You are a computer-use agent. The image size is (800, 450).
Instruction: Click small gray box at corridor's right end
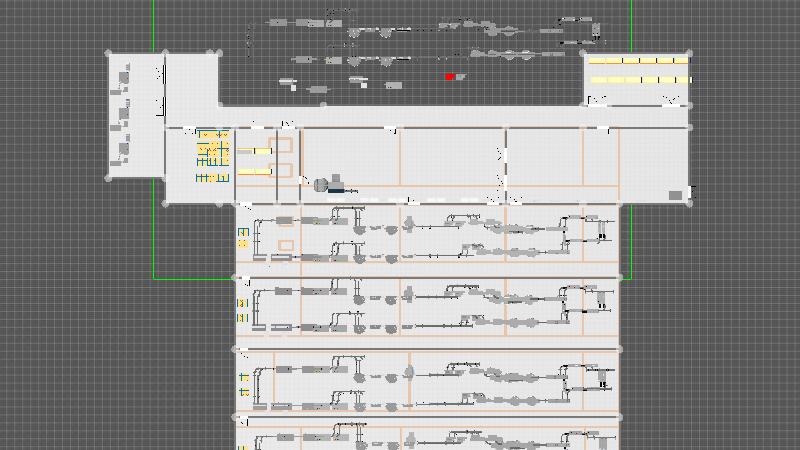point(675,195)
